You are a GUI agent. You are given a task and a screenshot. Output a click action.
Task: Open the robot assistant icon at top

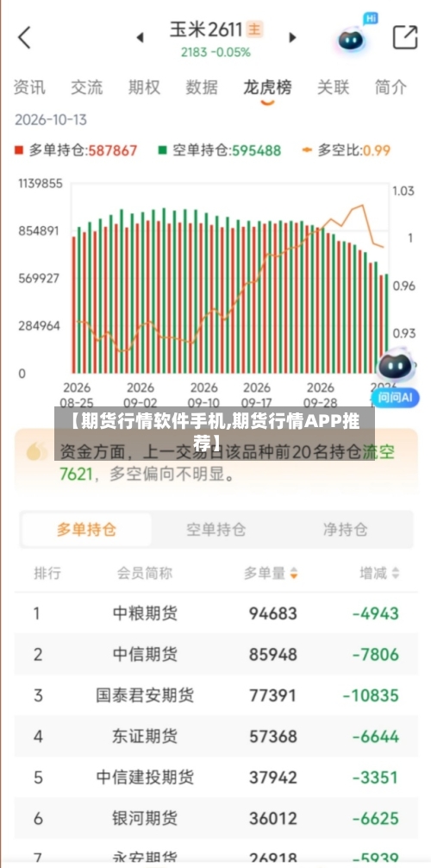point(353,39)
